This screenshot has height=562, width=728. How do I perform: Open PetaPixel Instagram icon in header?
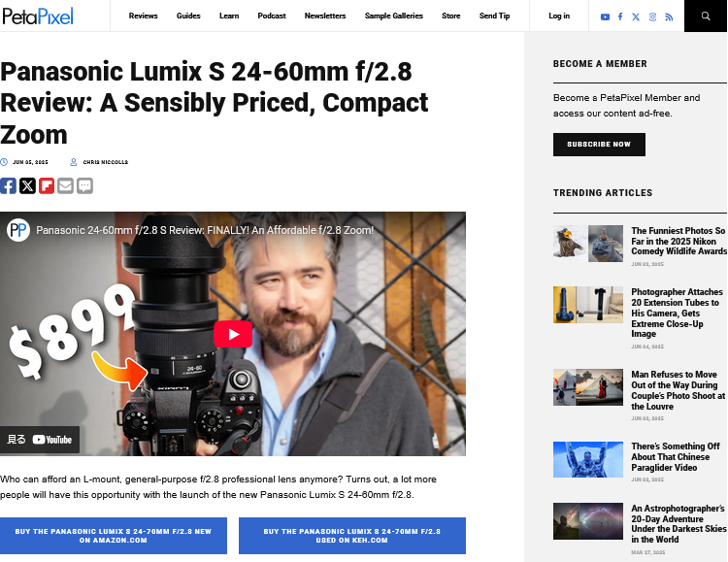click(x=652, y=17)
